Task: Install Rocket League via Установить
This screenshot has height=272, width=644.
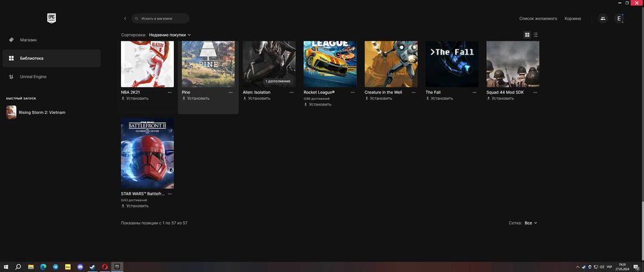Action: [x=317, y=105]
